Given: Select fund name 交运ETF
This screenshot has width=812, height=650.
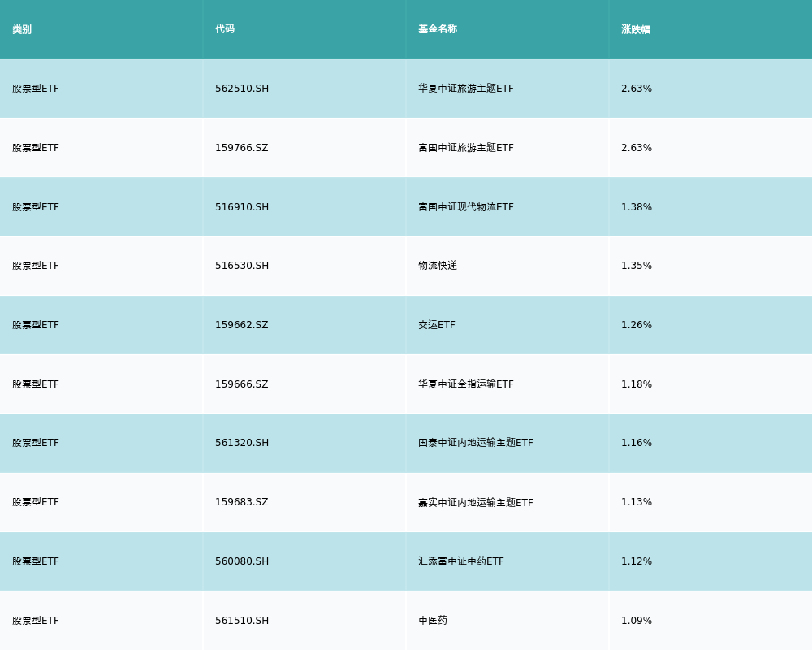Looking at the screenshot, I should point(437,325).
